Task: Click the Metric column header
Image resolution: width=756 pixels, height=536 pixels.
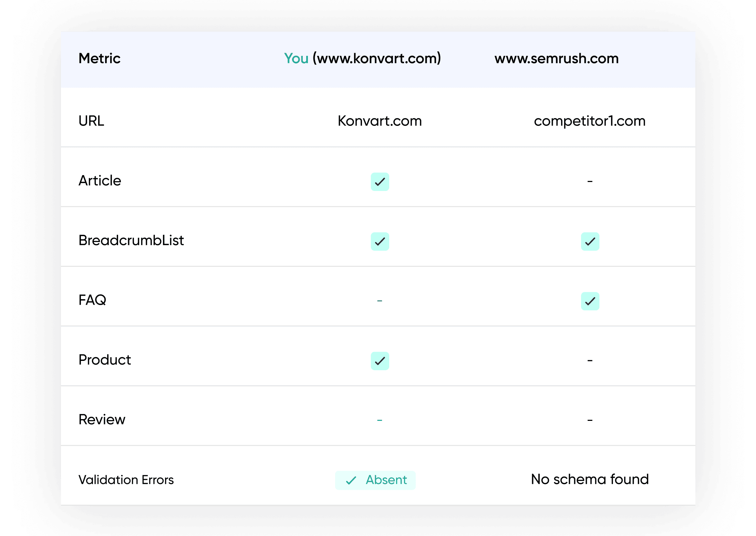Action: pyautogui.click(x=100, y=59)
